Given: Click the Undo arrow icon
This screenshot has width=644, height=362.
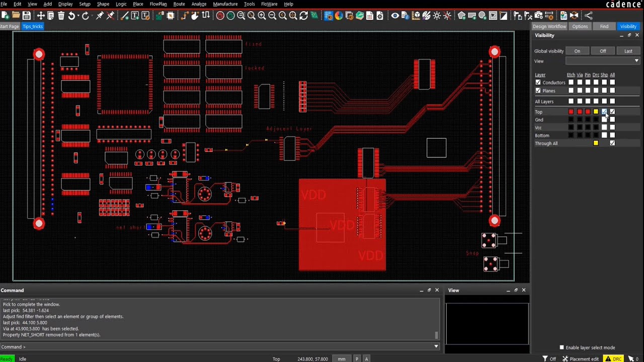Looking at the screenshot, I should (x=72, y=16).
